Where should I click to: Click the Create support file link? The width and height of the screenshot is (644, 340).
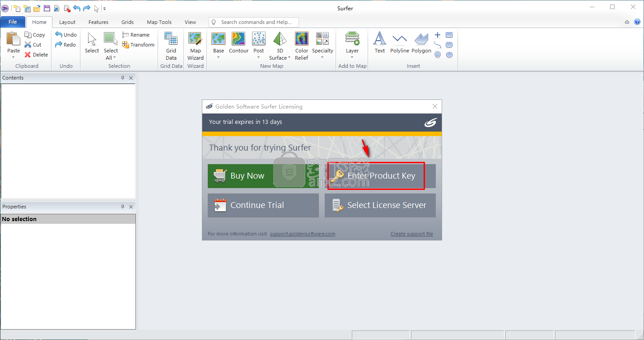[x=412, y=234]
